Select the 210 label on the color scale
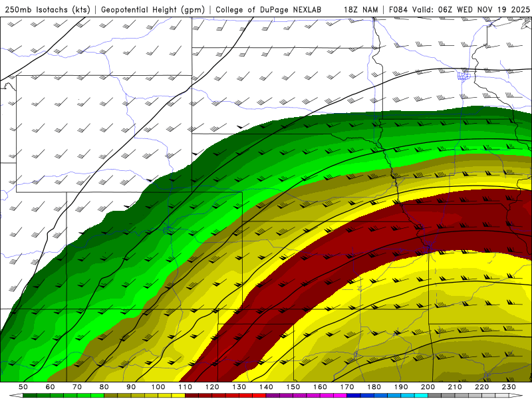532x399 pixels. [x=455, y=387]
